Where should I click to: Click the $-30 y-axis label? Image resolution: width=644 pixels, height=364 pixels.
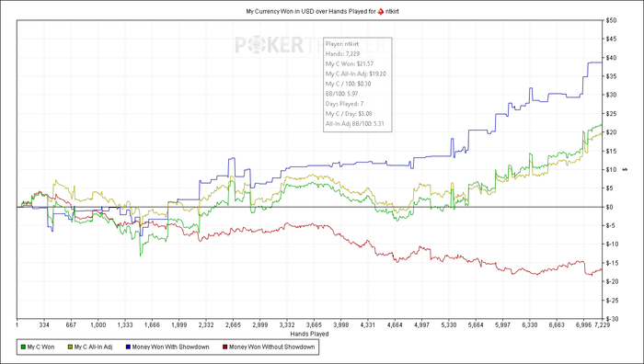(612, 319)
